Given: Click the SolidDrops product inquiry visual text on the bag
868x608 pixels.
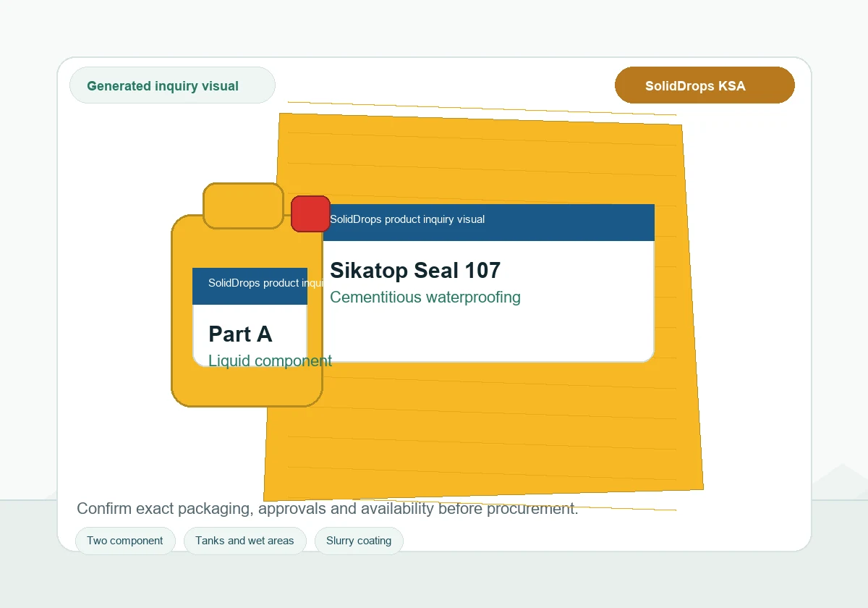Looking at the screenshot, I should tap(407, 219).
